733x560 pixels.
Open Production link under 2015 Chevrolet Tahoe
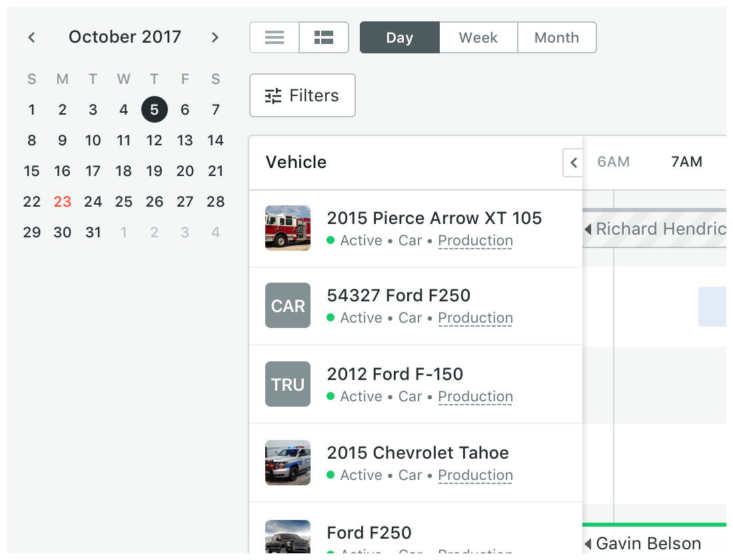pyautogui.click(x=475, y=475)
